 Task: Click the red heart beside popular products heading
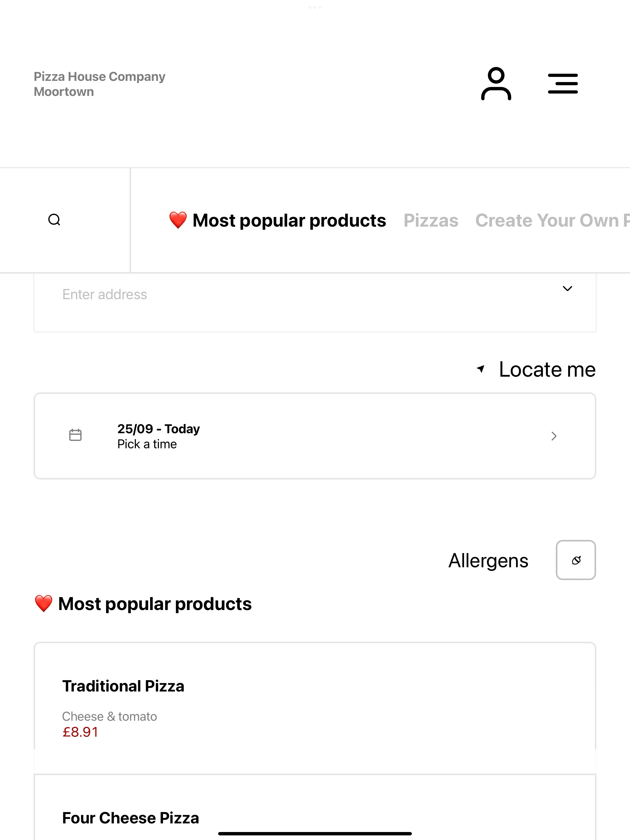[x=44, y=604]
